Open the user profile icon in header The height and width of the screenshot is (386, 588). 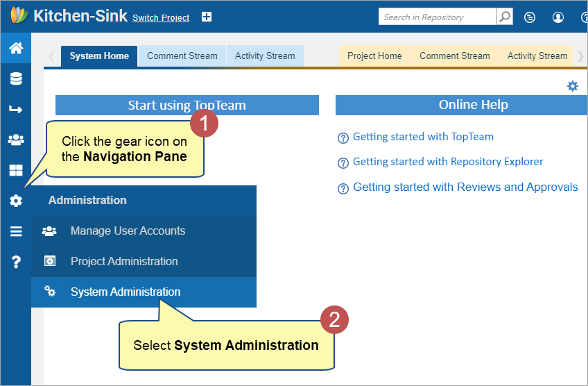(558, 17)
